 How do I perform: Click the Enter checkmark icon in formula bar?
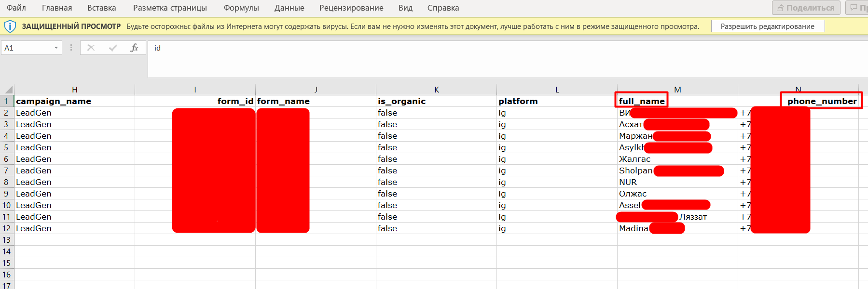point(113,48)
